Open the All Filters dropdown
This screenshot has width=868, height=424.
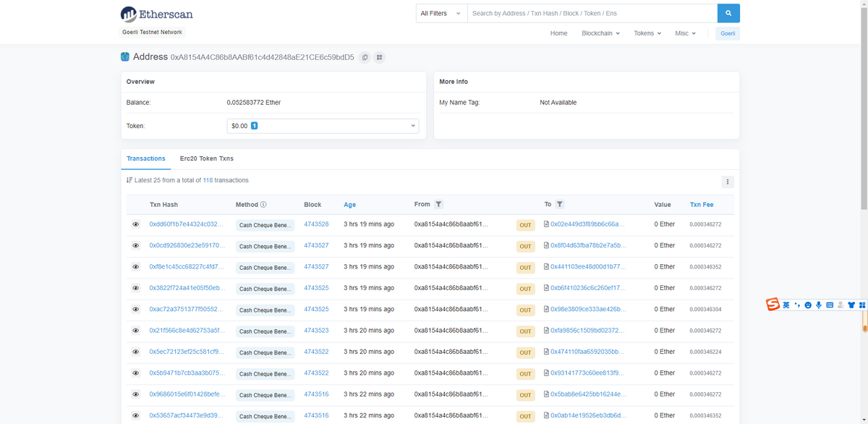441,13
